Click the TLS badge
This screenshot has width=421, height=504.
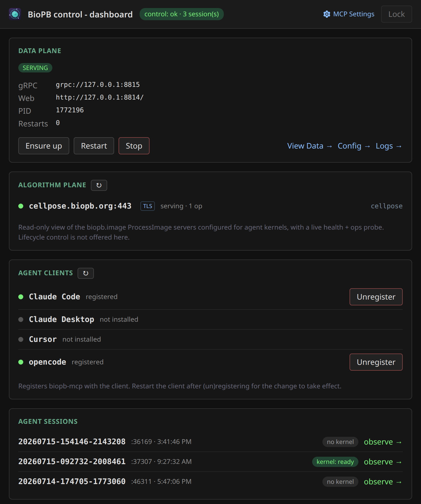pyautogui.click(x=148, y=206)
